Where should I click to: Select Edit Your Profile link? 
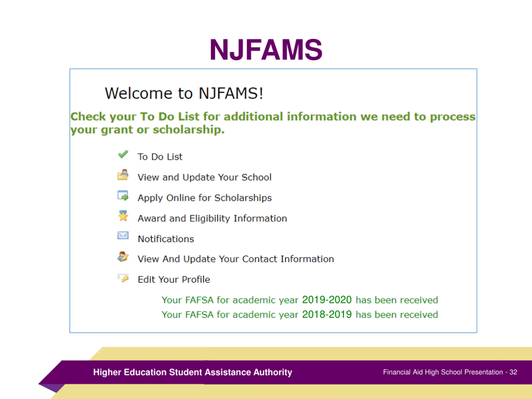[x=174, y=280]
